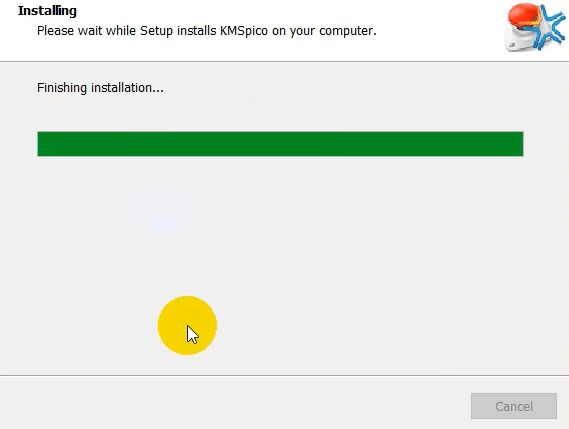Click the separator line above the Cancel button
Screen dimensions: 569x429
tap(284, 376)
